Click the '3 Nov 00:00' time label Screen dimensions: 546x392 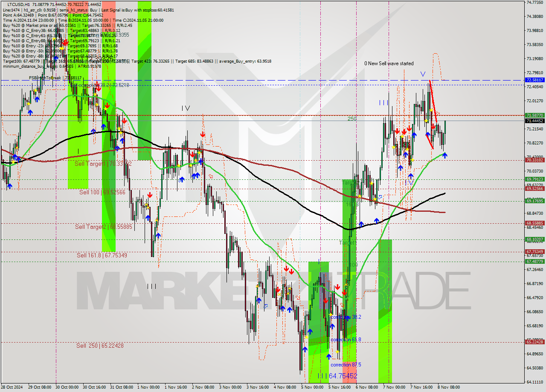point(230,387)
